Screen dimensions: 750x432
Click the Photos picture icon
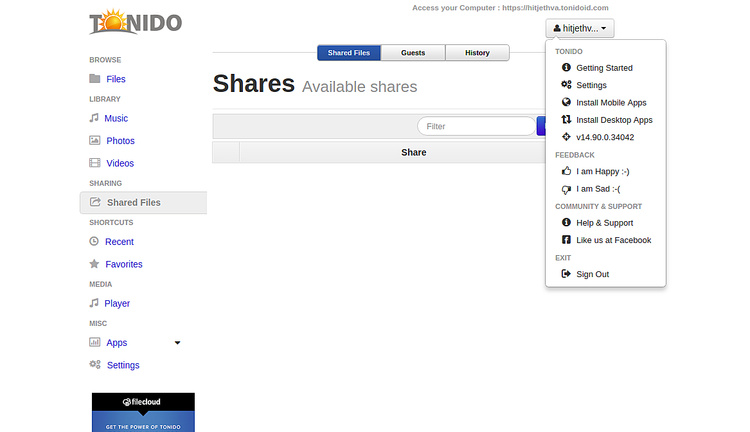pyautogui.click(x=94, y=141)
